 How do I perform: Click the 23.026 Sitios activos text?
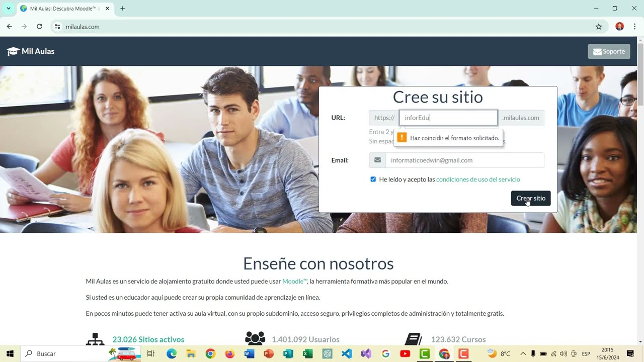(x=148, y=339)
